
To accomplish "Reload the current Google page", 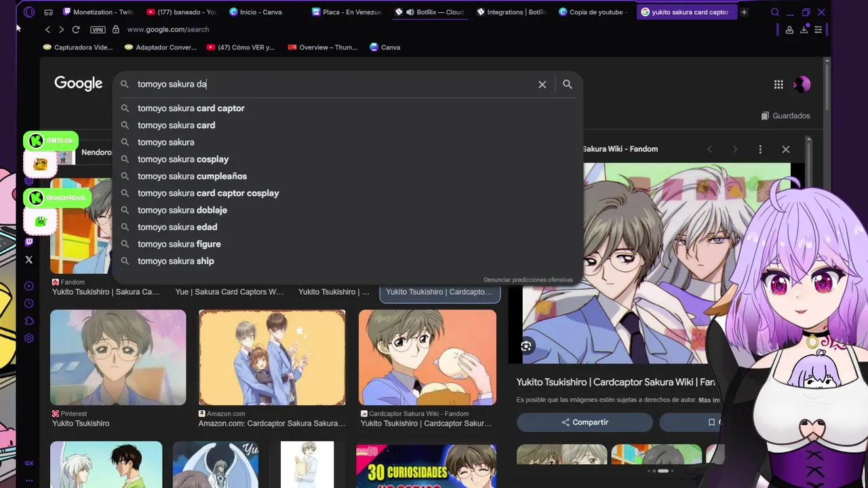I will [x=76, y=30].
